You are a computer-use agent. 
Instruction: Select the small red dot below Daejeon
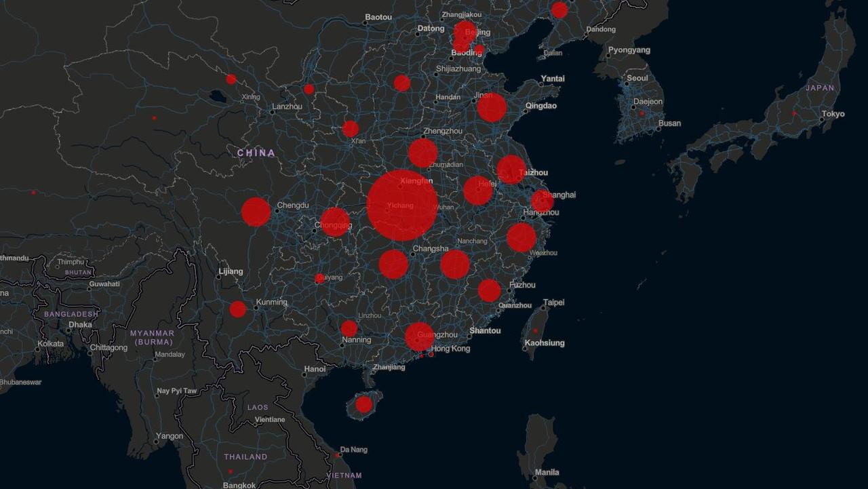pos(642,113)
